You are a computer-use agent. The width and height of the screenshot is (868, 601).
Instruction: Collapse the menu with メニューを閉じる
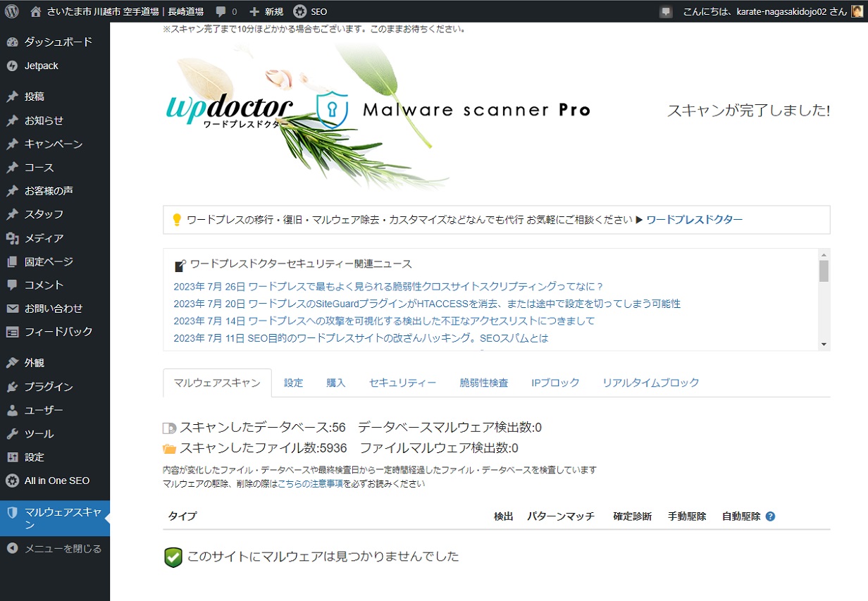coord(55,548)
